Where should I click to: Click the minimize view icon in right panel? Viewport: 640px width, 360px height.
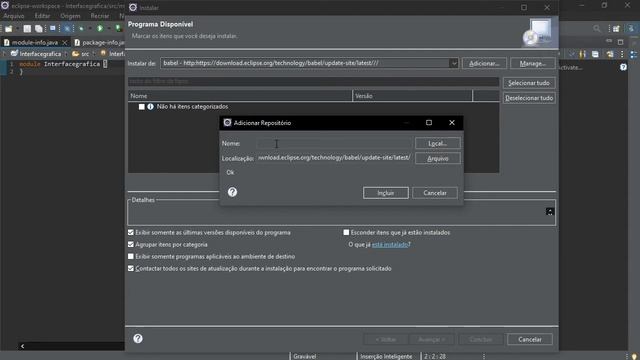tap(609, 41)
